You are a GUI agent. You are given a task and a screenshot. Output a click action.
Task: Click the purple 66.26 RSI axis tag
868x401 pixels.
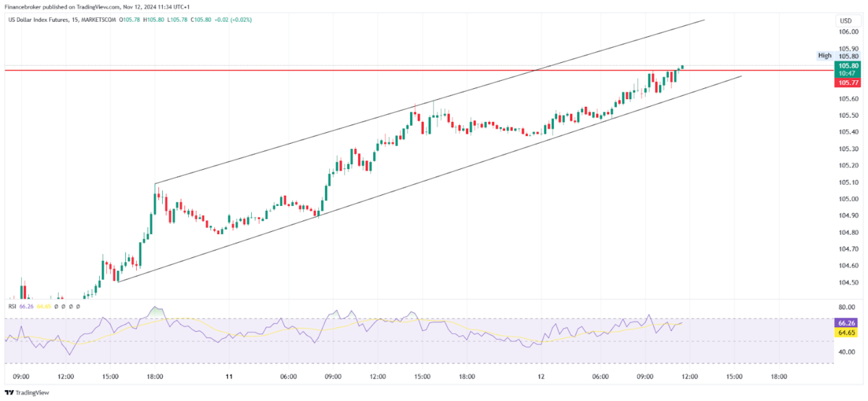click(846, 323)
